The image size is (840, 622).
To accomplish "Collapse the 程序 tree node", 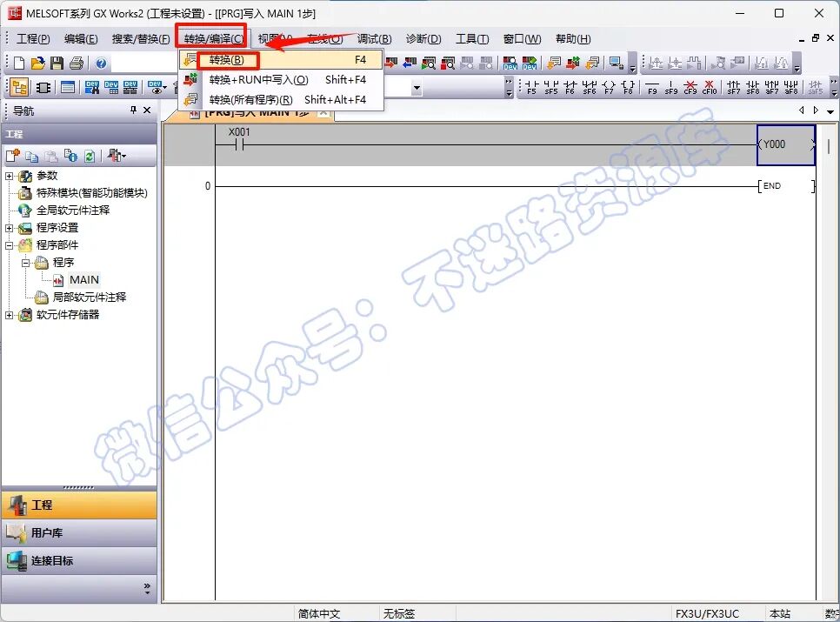I will [x=26, y=263].
